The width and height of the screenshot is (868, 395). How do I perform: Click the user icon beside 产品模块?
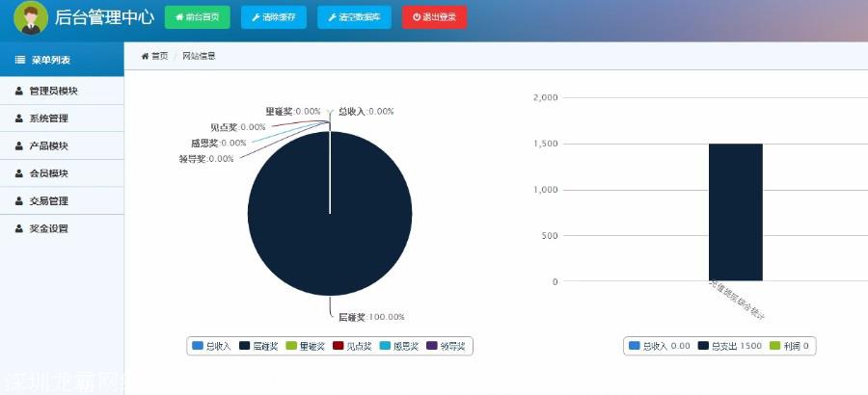tap(19, 146)
